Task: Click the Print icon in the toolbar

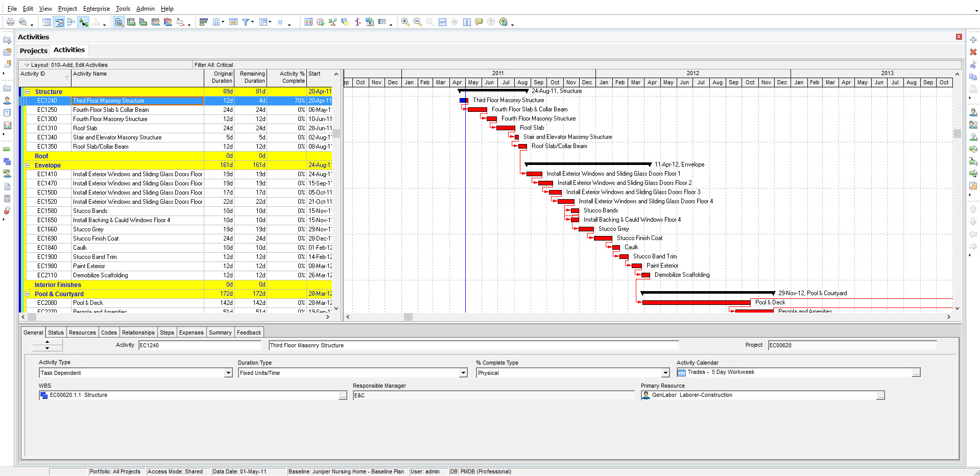Action: 10,22
